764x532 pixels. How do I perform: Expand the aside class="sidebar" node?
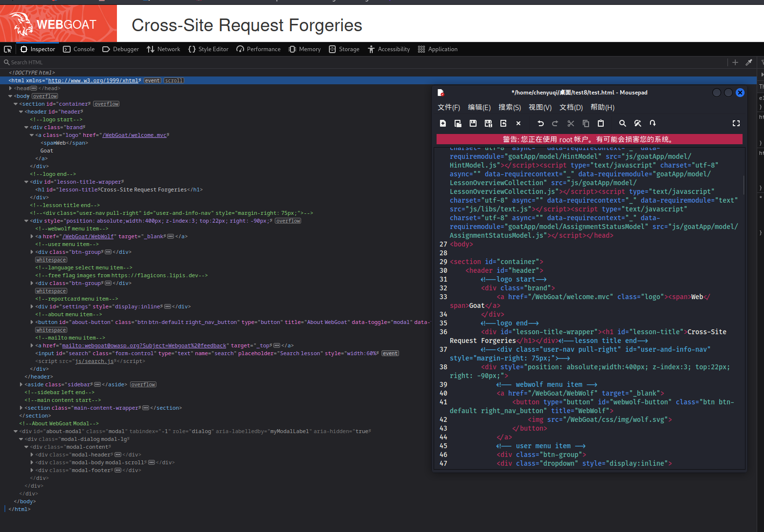21,384
